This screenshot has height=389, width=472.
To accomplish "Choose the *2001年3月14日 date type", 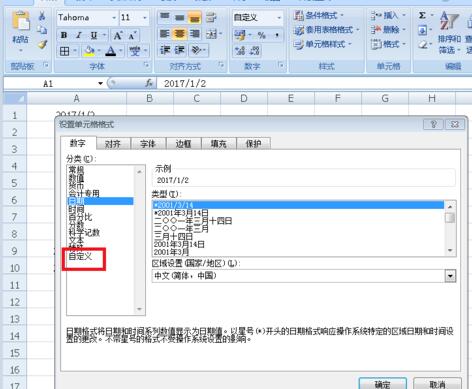I will pos(181,213).
